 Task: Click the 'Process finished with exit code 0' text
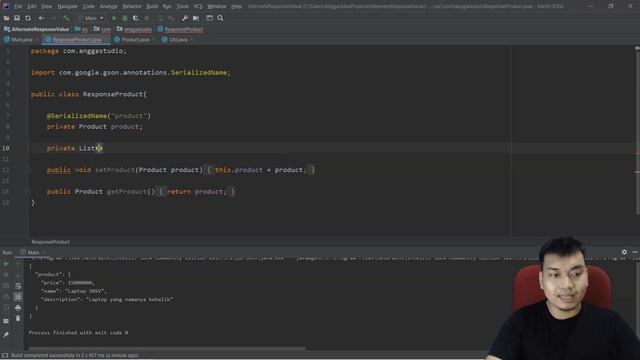tap(78, 333)
